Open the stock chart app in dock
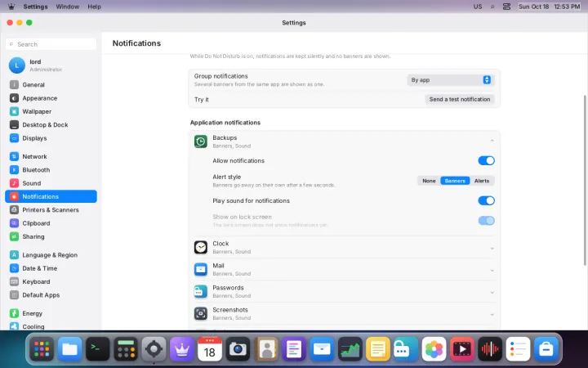 point(350,349)
